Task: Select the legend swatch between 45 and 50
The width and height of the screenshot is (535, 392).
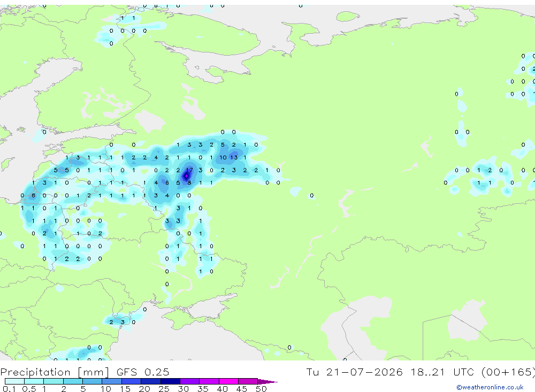Action: click(248, 381)
